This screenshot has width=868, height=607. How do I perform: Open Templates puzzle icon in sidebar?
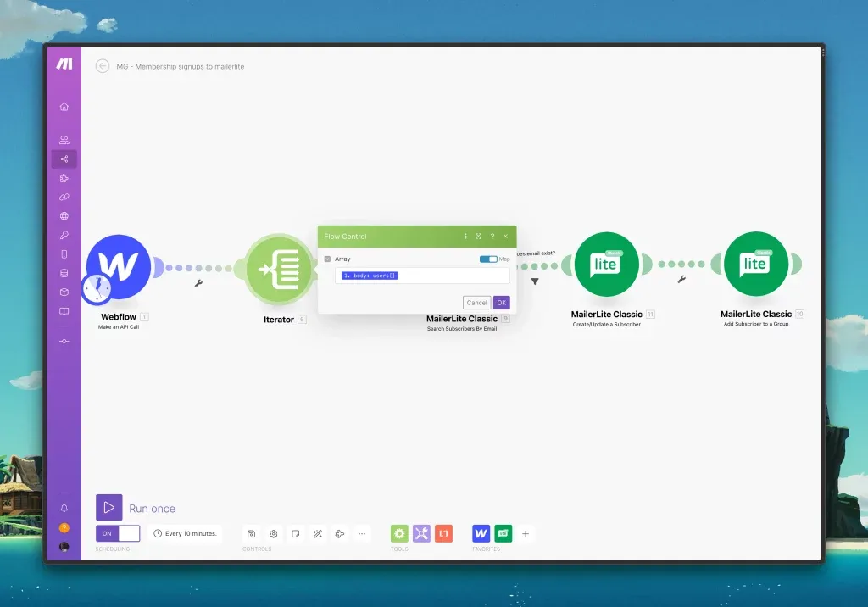64,178
